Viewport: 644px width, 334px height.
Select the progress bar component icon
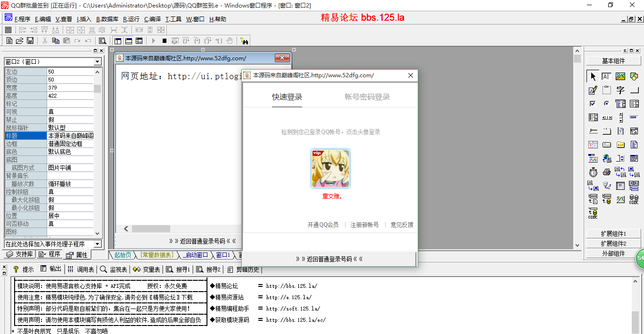(x=634, y=117)
